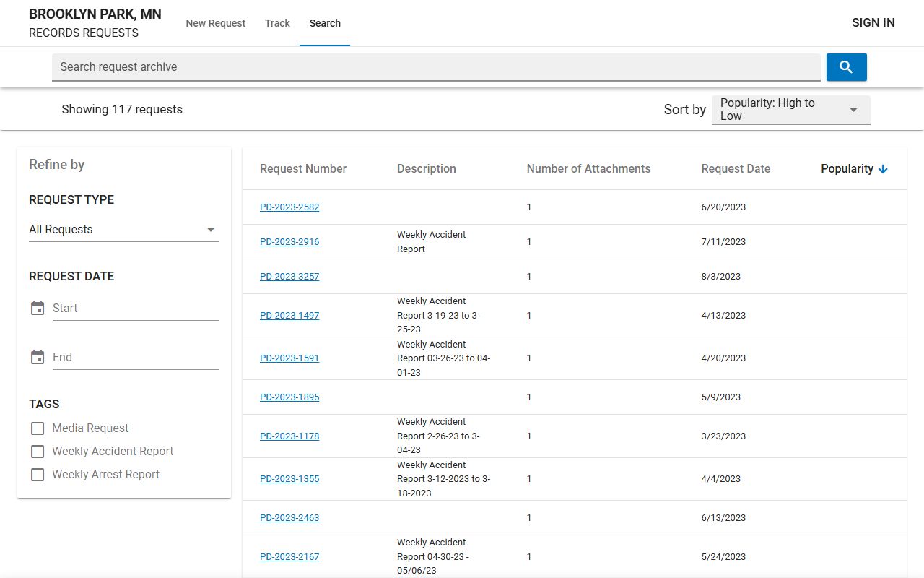Click the 4/20/2023 request date cell
The image size is (924, 578).
tap(723, 358)
